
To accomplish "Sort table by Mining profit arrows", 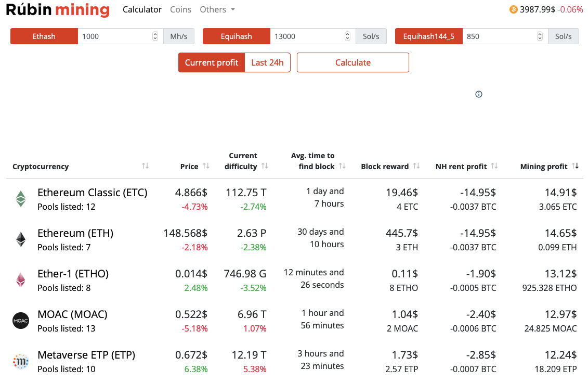I will tap(575, 166).
